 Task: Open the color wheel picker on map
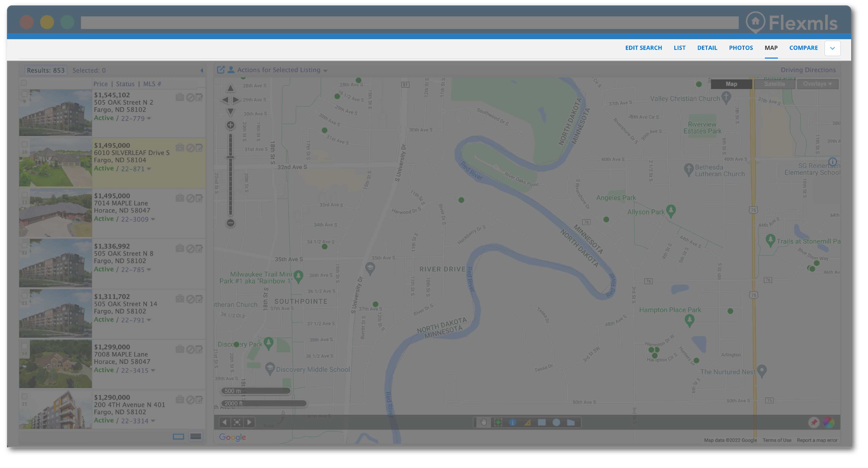(829, 422)
